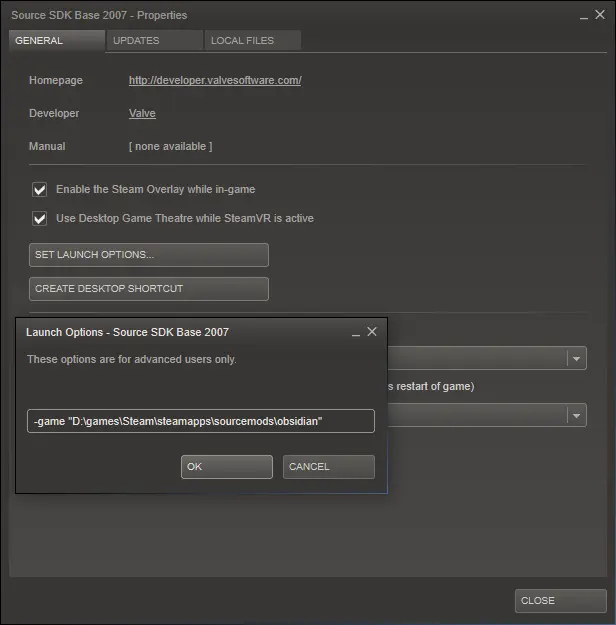The image size is (616, 625).
Task: Toggle Use Desktop Game Theatre checkbox
Action: pyautogui.click(x=39, y=218)
